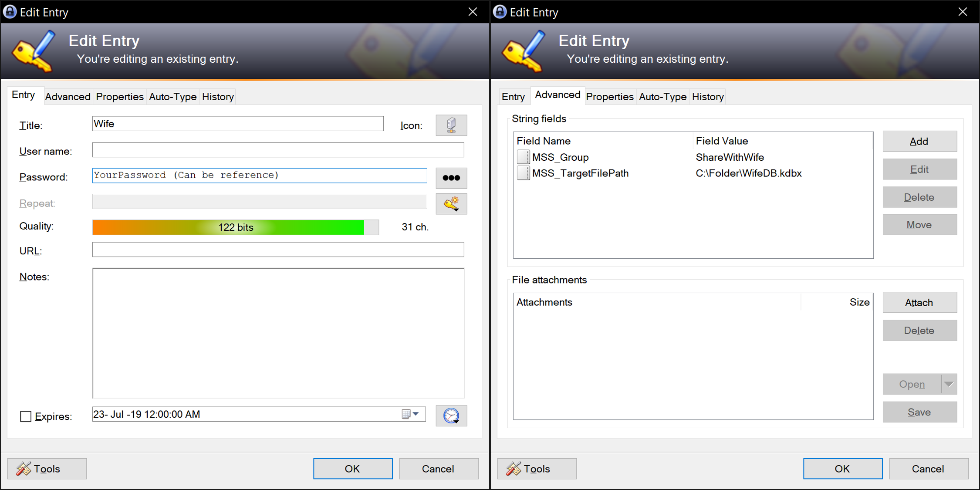Toggle password visibility with dots button
Image resolution: width=980 pixels, height=490 pixels.
pos(451,178)
